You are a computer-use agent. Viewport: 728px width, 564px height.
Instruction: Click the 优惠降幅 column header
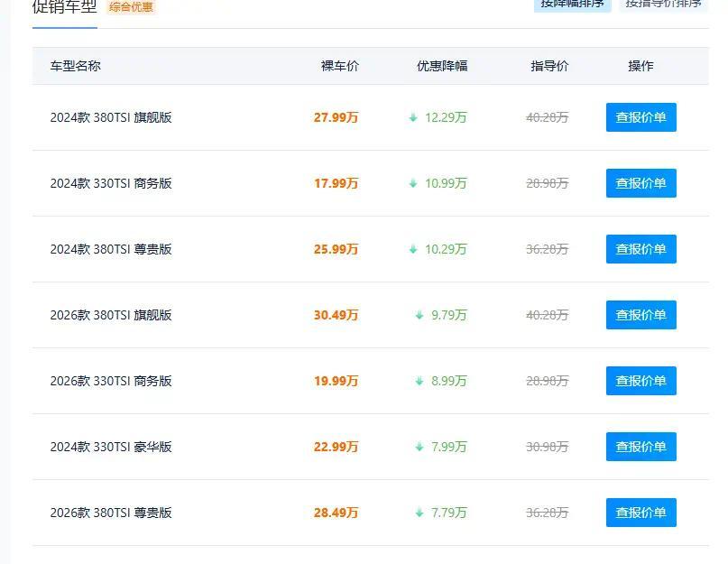(x=442, y=66)
